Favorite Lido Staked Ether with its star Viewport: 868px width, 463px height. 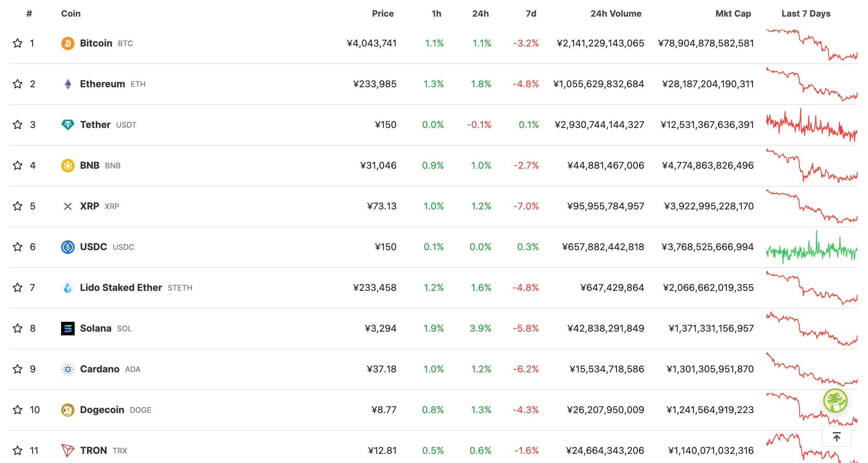[18, 288]
